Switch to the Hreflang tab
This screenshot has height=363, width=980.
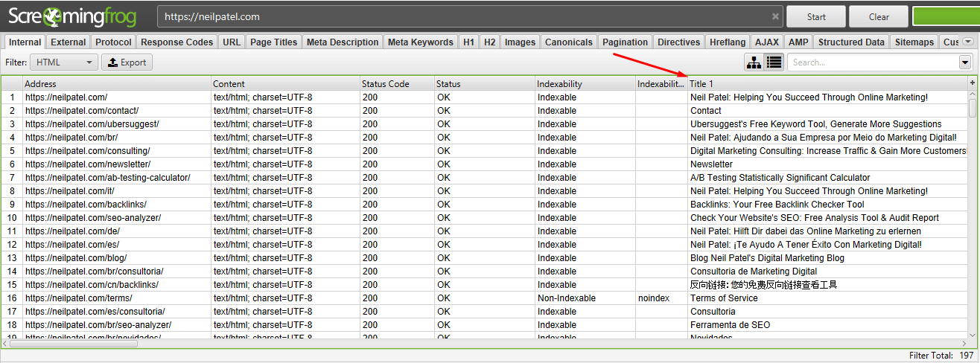pyautogui.click(x=727, y=42)
